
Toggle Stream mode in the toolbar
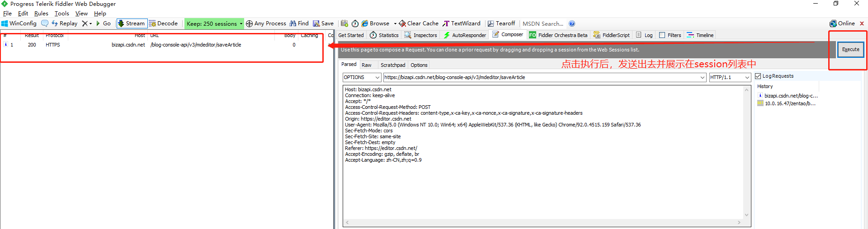[x=132, y=23]
